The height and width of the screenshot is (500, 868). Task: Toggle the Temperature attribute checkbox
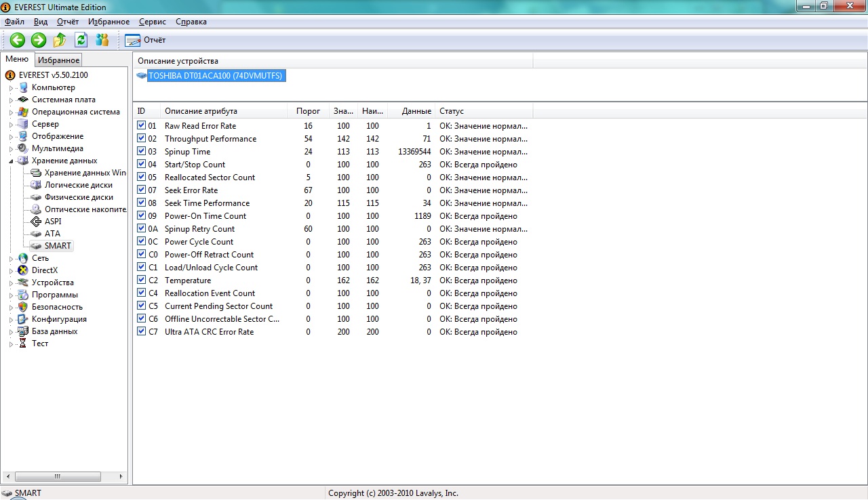tap(141, 280)
